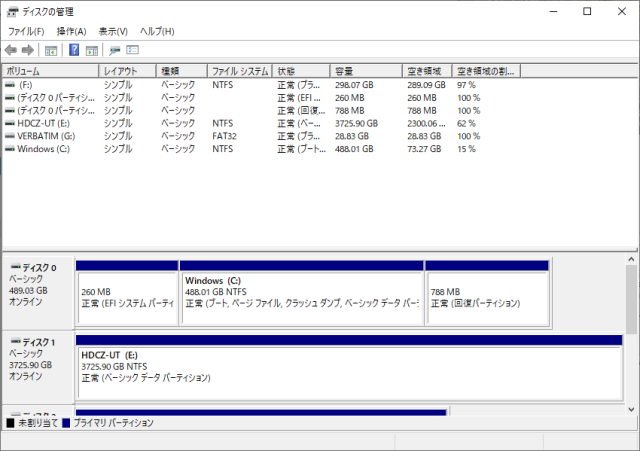Open the ヘルプ(H) menu
The width and height of the screenshot is (640, 451).
click(157, 31)
